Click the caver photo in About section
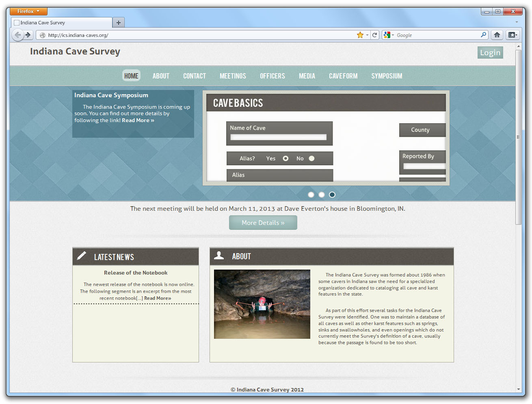The height and width of the screenshot is (404, 532). tap(262, 304)
